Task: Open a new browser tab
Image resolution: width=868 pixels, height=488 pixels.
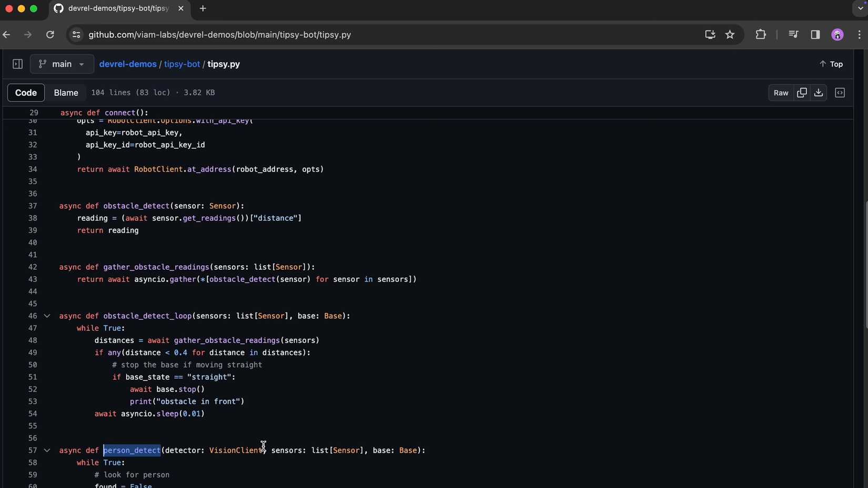Action: [x=203, y=8]
